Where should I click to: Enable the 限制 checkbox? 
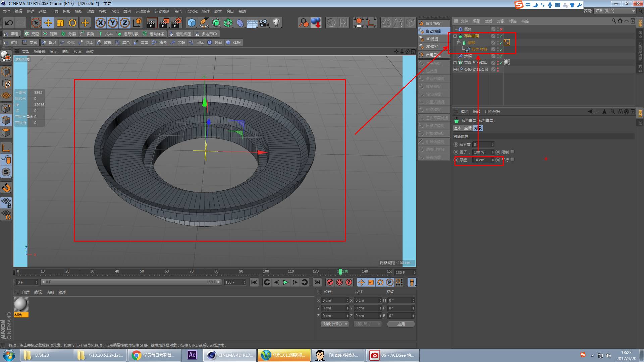[x=512, y=152]
